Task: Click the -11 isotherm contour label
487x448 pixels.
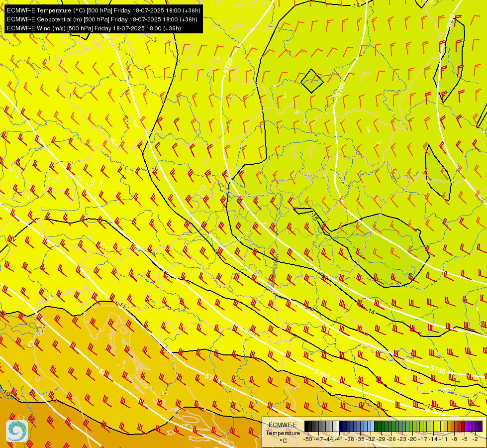Action: (121, 306)
